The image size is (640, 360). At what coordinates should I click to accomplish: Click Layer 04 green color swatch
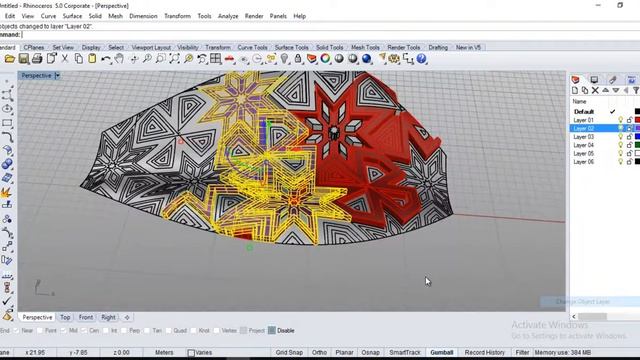coord(637,145)
